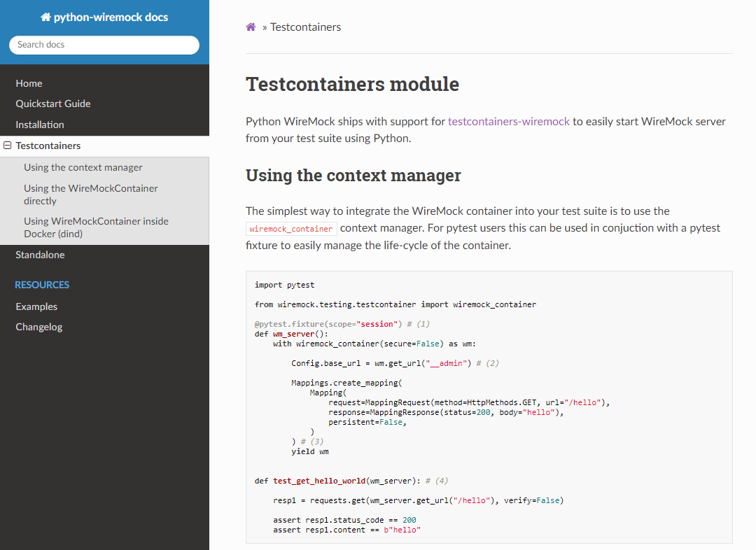Click the 'Config.base_url' code line
This screenshot has height=550, width=756.
(395, 363)
